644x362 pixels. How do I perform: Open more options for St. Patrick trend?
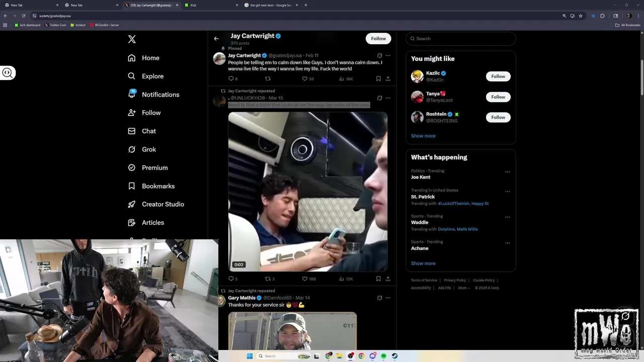click(507, 192)
